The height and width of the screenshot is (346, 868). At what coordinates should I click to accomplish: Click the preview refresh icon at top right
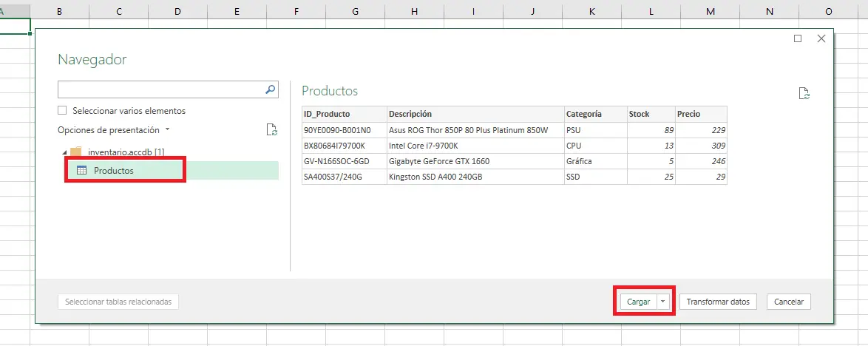(804, 93)
